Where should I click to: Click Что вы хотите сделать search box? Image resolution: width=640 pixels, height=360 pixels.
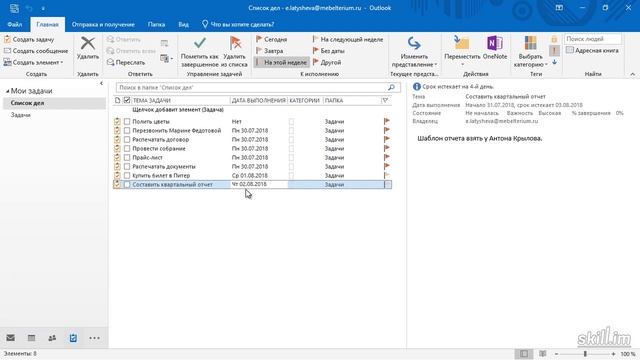pos(238,24)
